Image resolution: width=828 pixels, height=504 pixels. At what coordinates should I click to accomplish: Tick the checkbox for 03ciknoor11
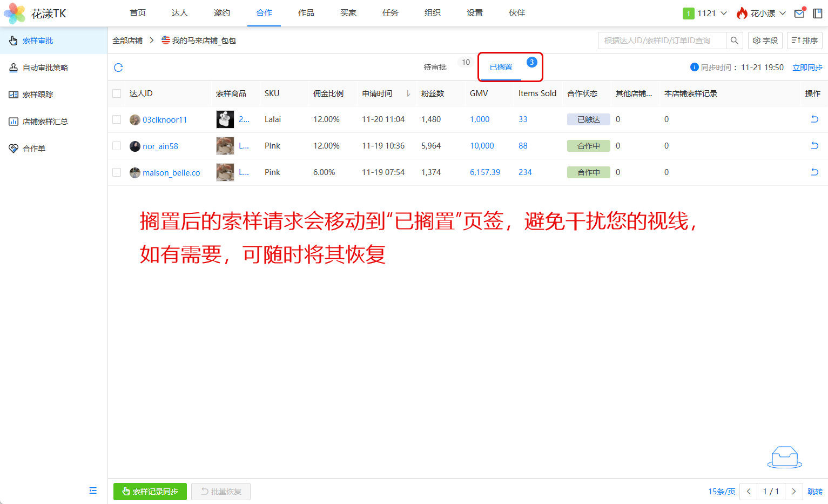coord(117,119)
